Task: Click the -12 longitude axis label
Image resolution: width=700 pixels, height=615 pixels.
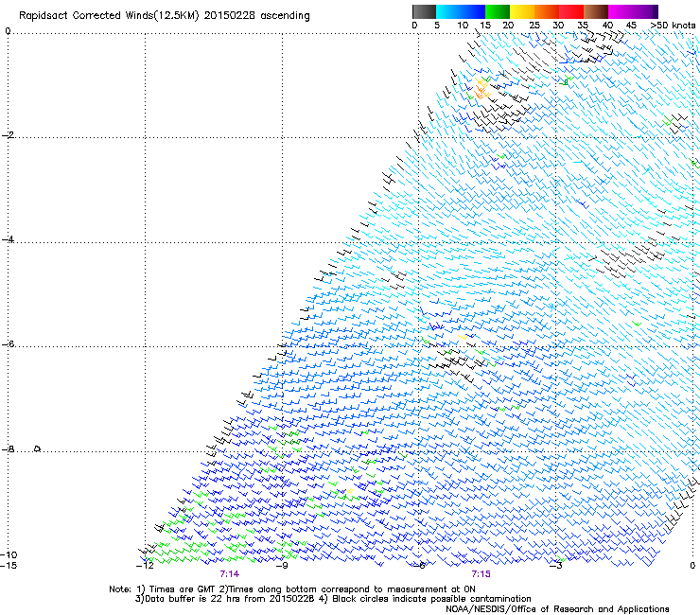Action: tap(145, 566)
